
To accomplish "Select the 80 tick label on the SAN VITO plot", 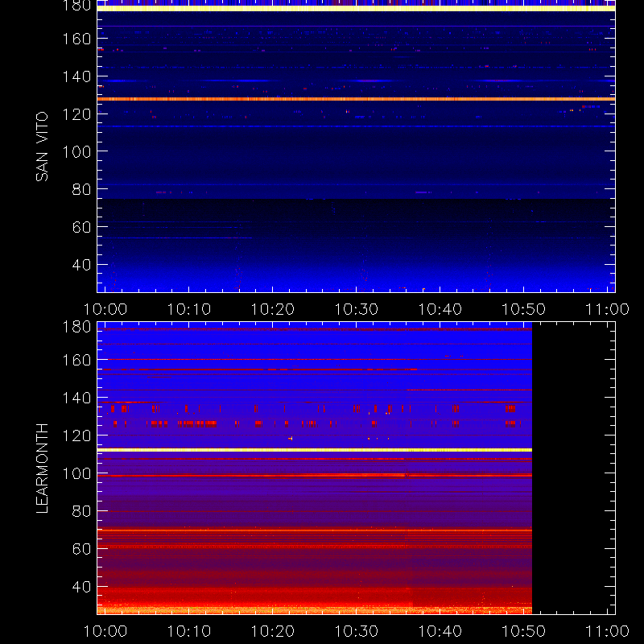I will [81, 189].
